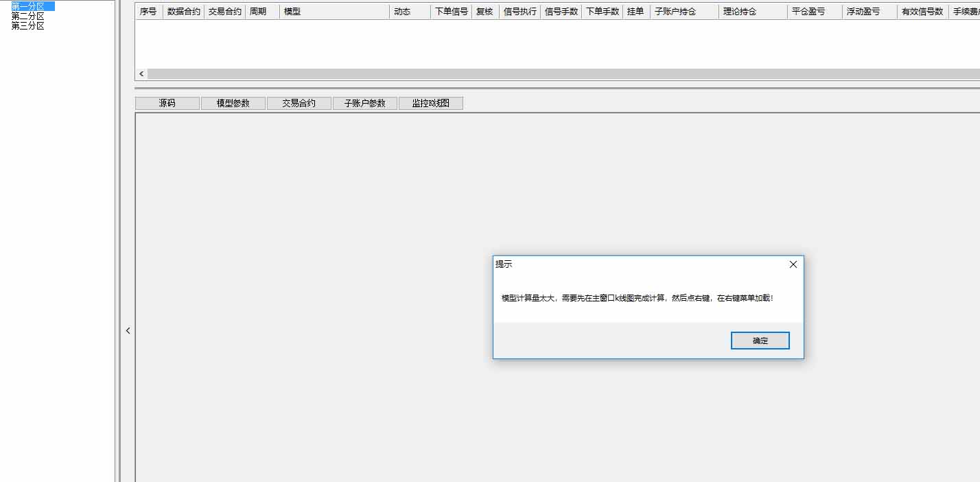
Task: Click the 下单信号 column header
Action: pos(451,12)
